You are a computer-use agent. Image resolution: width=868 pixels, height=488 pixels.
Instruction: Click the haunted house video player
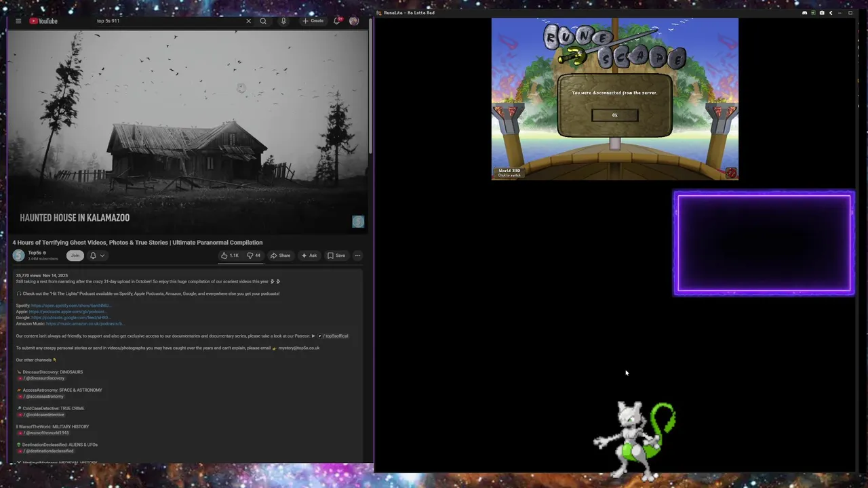[x=188, y=131]
